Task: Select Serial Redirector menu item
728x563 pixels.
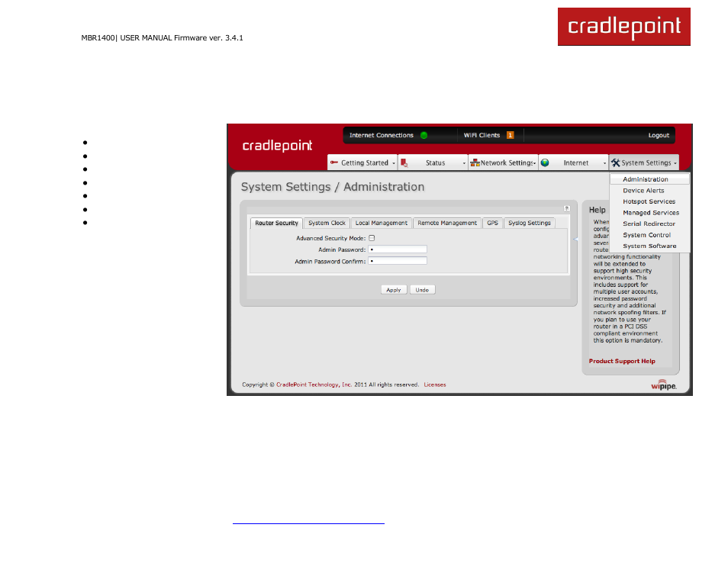Action: coord(649,224)
